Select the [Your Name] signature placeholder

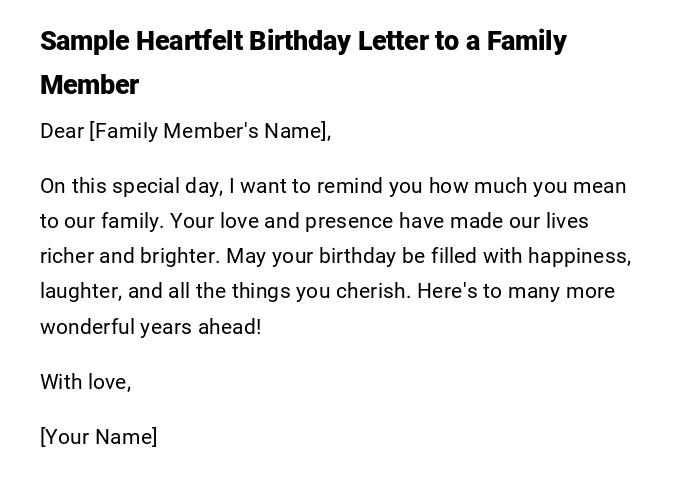click(99, 437)
